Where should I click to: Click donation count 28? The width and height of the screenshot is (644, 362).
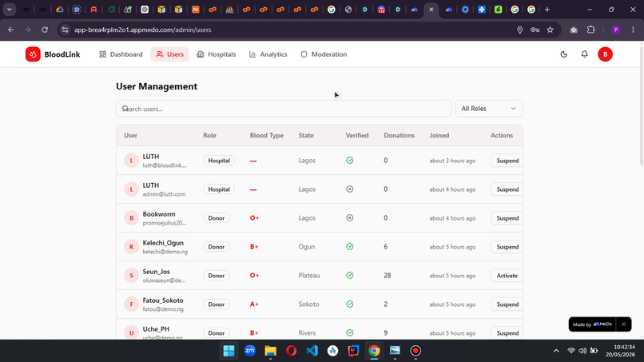[388, 276]
